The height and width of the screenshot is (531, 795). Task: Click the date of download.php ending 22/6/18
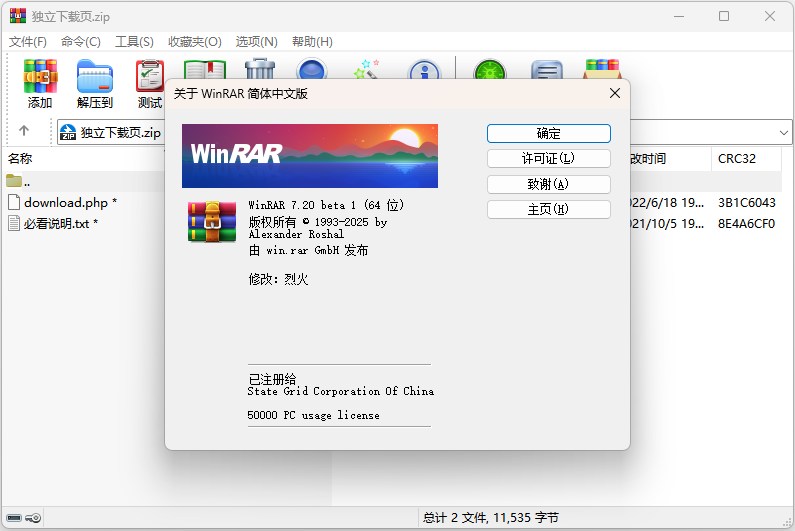pyautogui.click(x=667, y=203)
